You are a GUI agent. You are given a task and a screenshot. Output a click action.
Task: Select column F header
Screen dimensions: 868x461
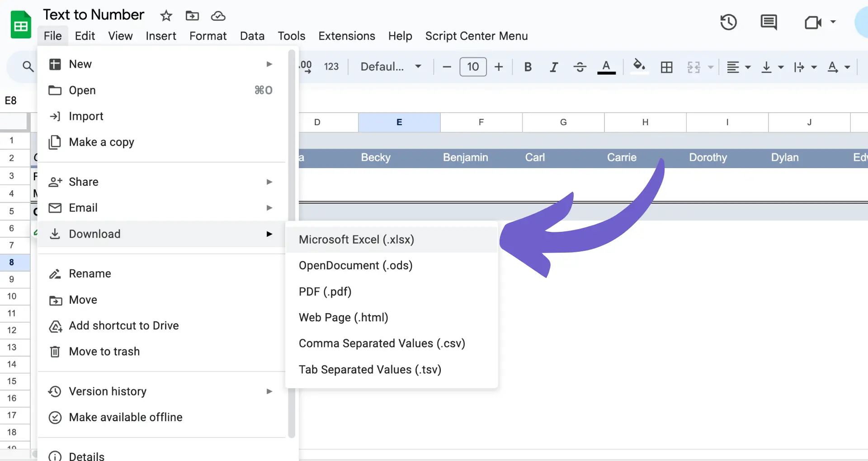tap(481, 122)
